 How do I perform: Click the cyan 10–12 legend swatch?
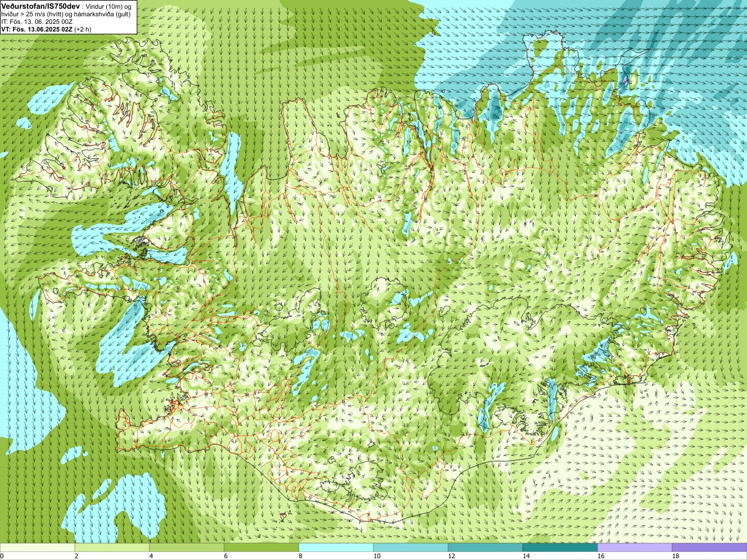(x=411, y=548)
